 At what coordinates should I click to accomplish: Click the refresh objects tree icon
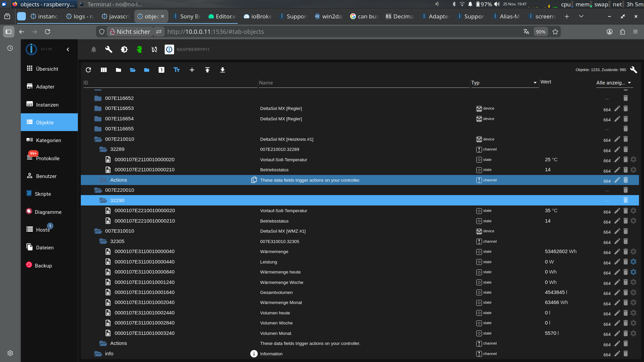(x=88, y=70)
